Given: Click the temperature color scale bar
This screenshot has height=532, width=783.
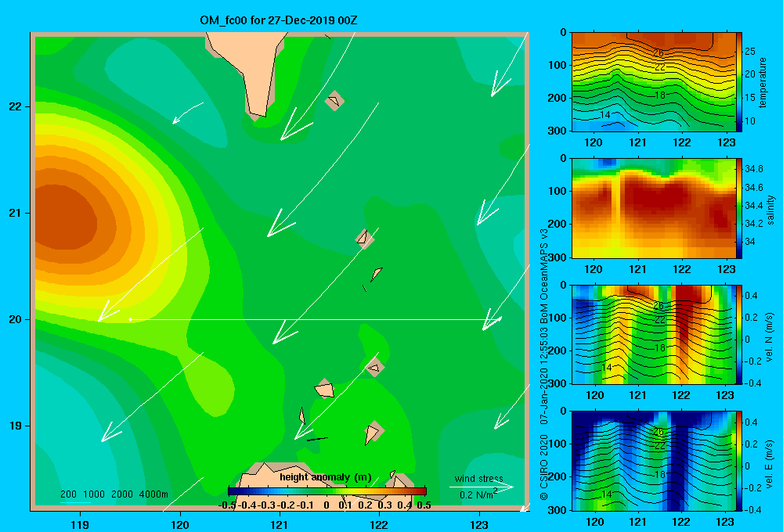Looking at the screenshot, I should 739,82.
